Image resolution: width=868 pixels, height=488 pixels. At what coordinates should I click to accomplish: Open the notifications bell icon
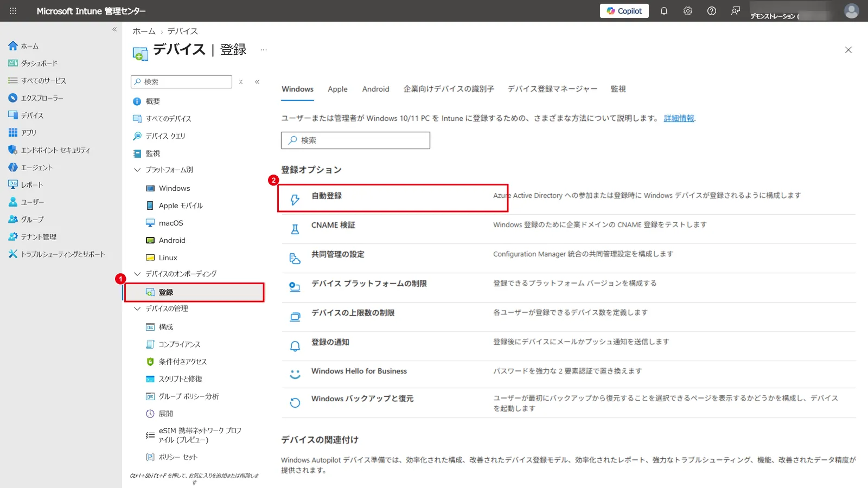(663, 11)
